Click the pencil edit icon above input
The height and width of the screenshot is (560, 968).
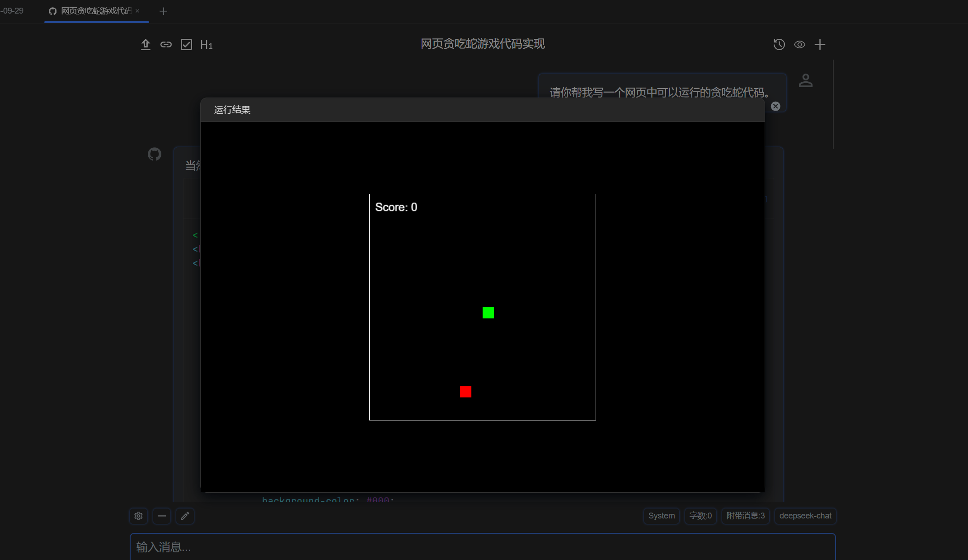[185, 516]
